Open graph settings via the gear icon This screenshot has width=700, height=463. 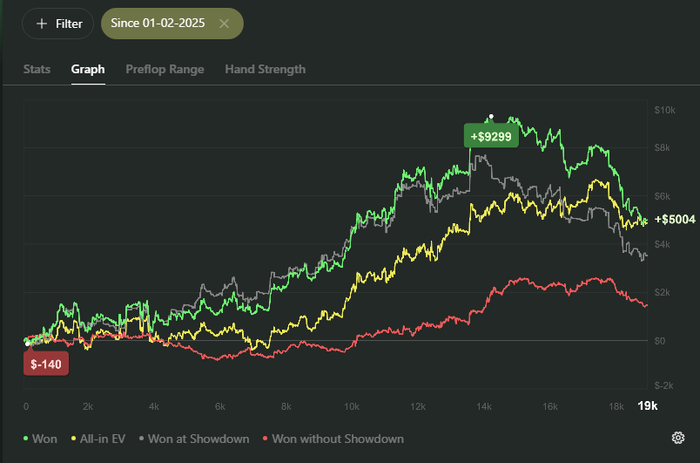click(x=677, y=437)
